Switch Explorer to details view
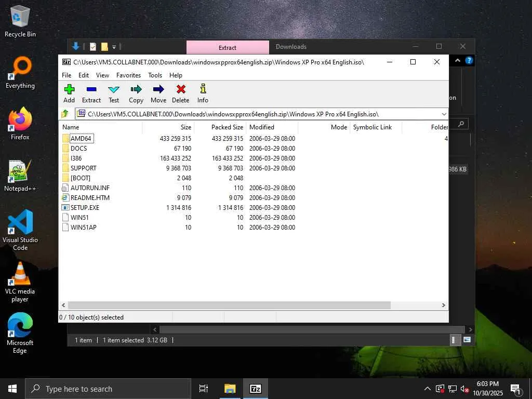This screenshot has width=532, height=399. point(455,340)
